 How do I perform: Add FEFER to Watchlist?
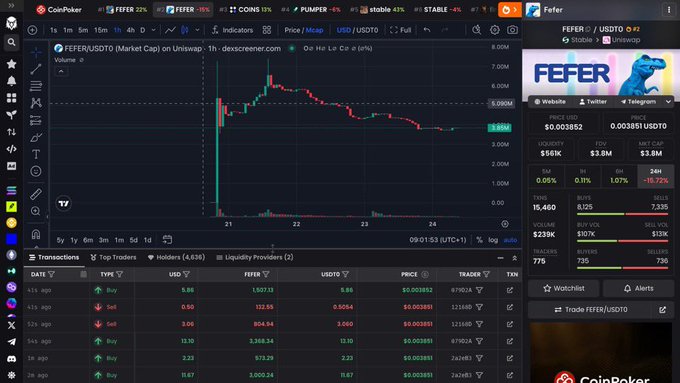563,288
